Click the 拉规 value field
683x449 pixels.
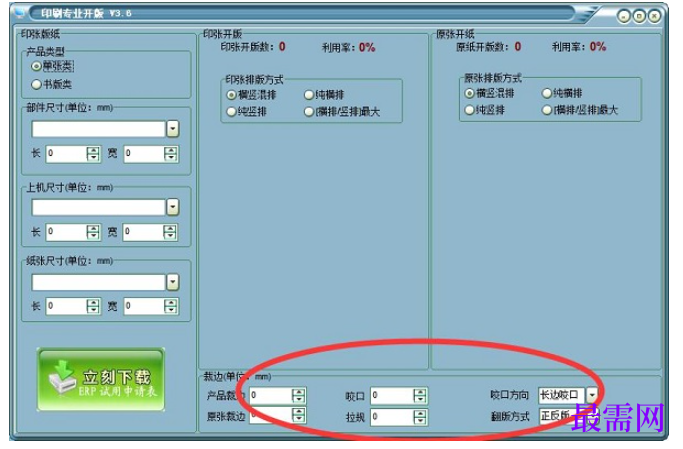coord(392,417)
